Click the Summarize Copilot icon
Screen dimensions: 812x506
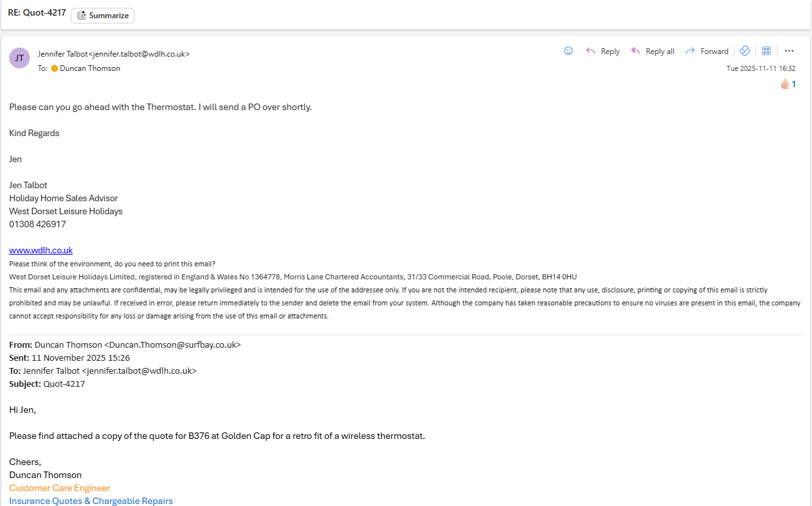click(x=81, y=16)
